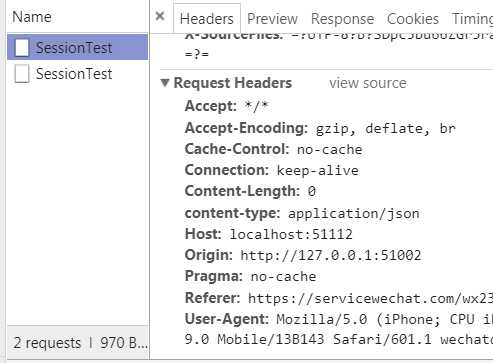
Task: Click the view source link
Action: tap(368, 83)
